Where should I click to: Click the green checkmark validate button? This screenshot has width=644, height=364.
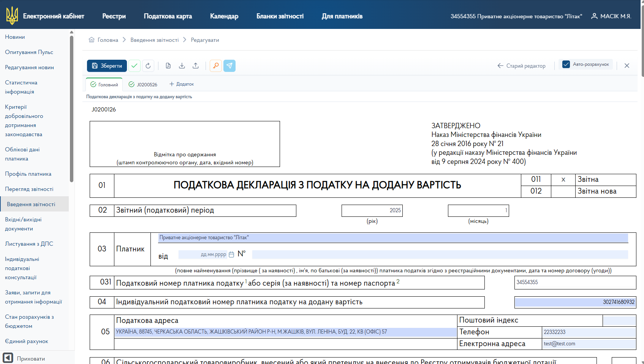[134, 66]
